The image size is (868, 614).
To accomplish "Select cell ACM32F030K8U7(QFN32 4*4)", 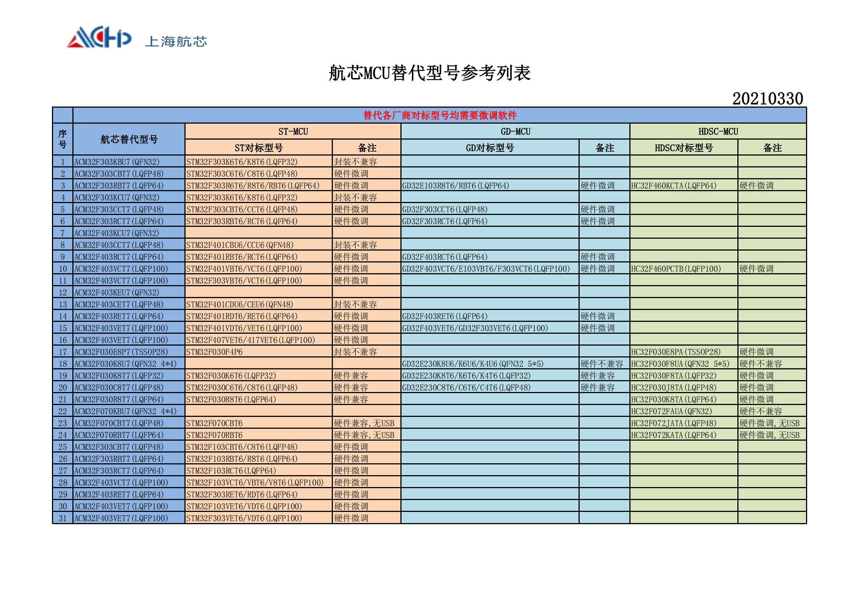I will (129, 364).
